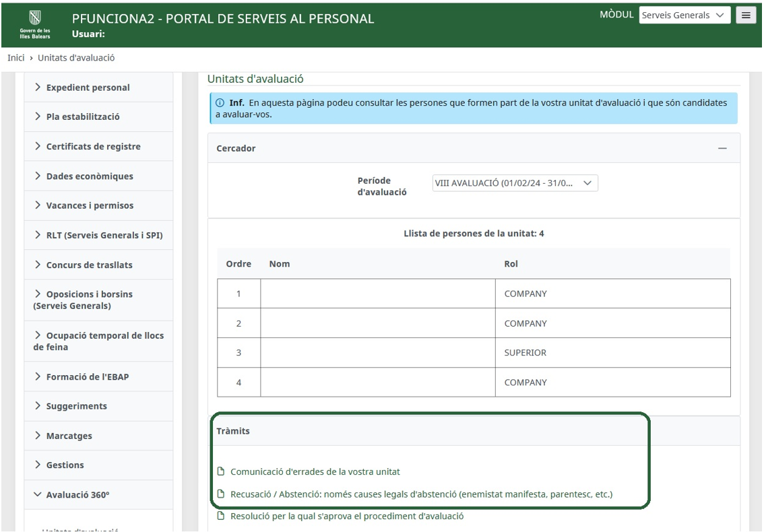This screenshot has width=764, height=532.
Task: Open Comunicació d'errades de la vostra unitat
Action: click(315, 472)
